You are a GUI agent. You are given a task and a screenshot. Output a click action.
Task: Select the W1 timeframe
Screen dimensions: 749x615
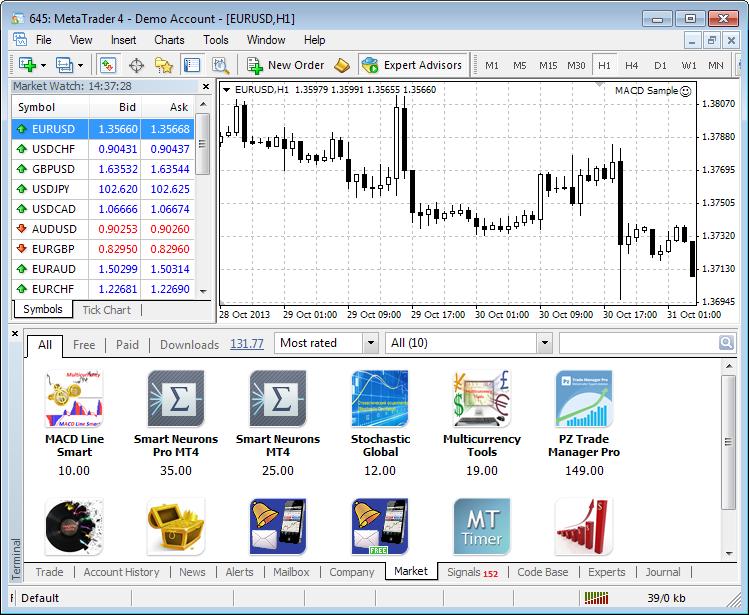pos(688,65)
